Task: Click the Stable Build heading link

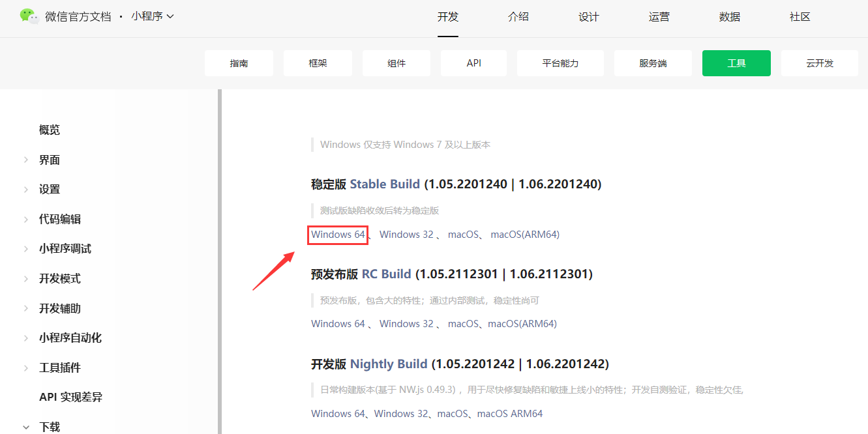Action: [x=385, y=184]
